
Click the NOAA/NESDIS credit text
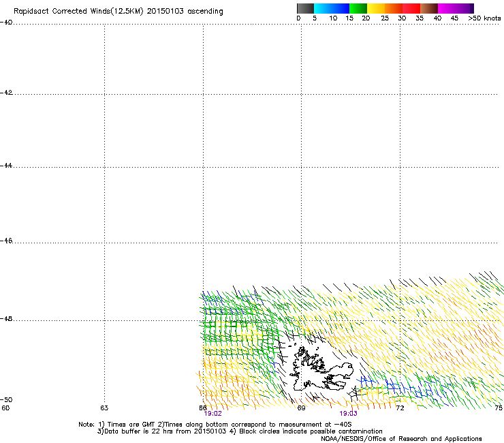401,439
